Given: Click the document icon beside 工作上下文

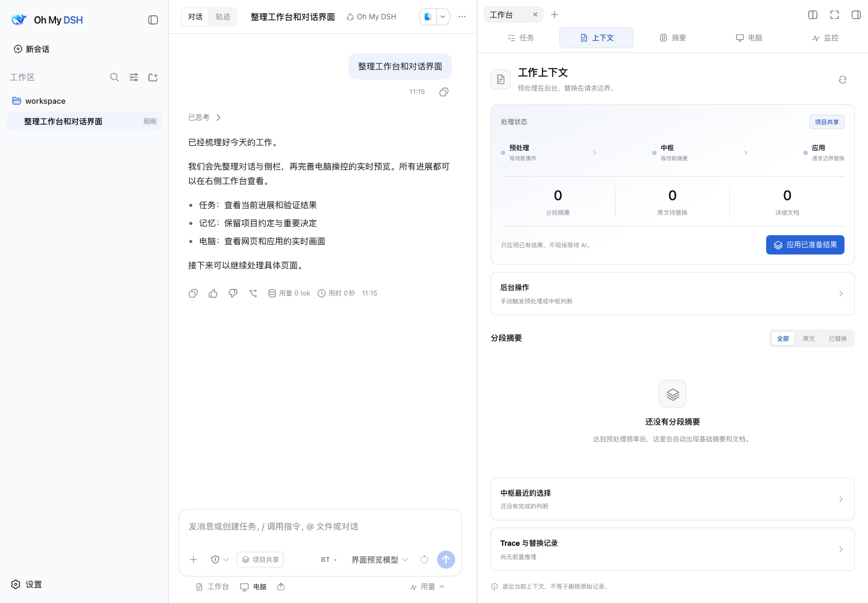Looking at the screenshot, I should [x=501, y=79].
